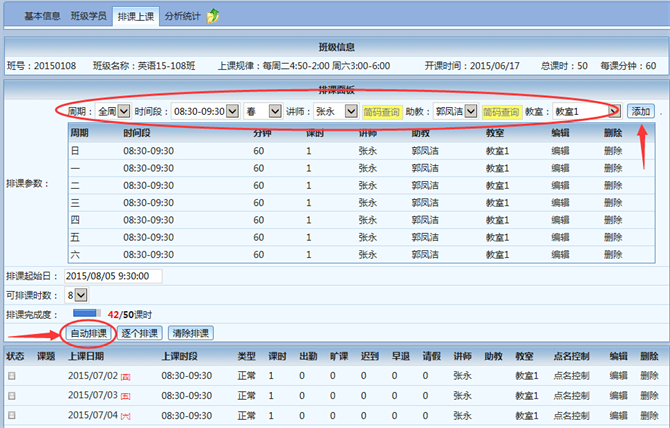Click the icon next to 分析统计 tab
The height and width of the screenshot is (428, 670).
213,17
